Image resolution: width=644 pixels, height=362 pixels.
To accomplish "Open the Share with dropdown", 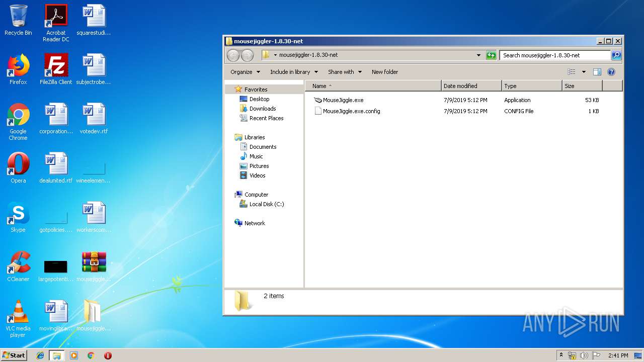I will click(x=345, y=72).
